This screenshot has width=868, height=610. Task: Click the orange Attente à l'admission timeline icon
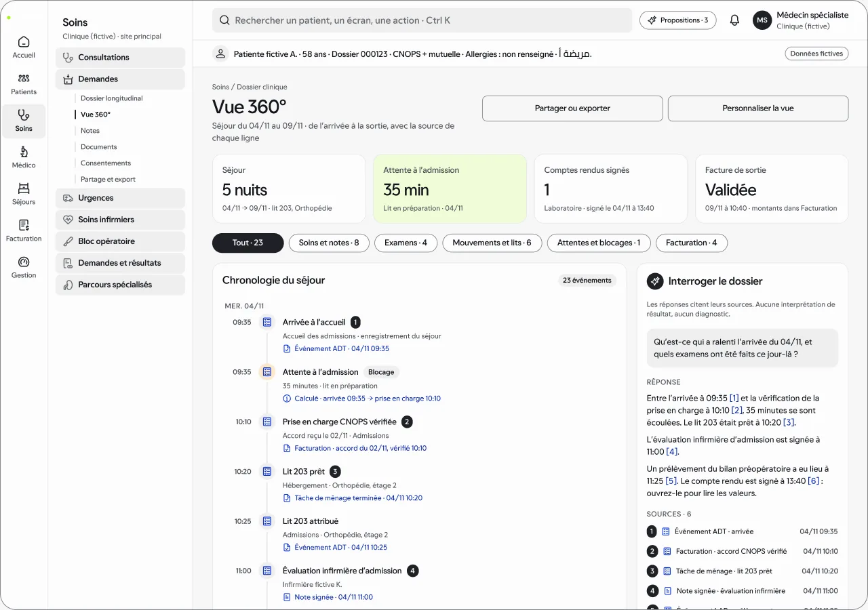tap(267, 372)
